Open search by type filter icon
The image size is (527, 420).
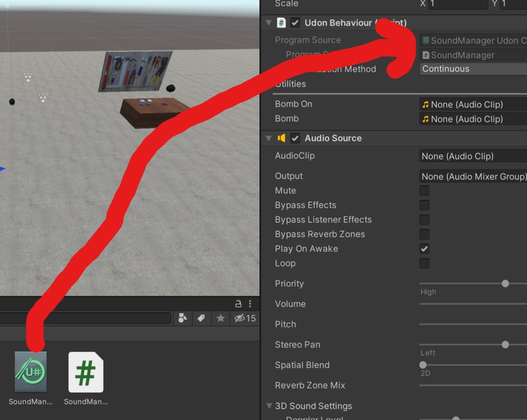click(183, 318)
